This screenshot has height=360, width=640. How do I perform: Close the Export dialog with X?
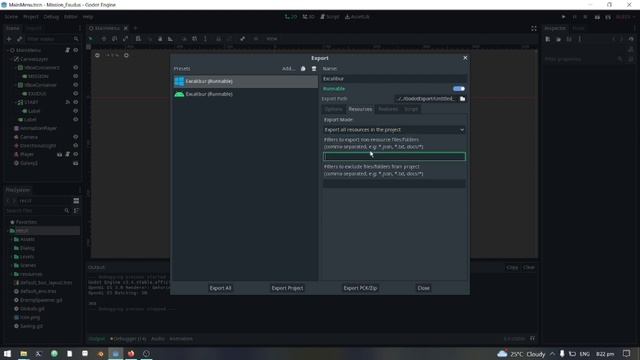click(x=465, y=58)
